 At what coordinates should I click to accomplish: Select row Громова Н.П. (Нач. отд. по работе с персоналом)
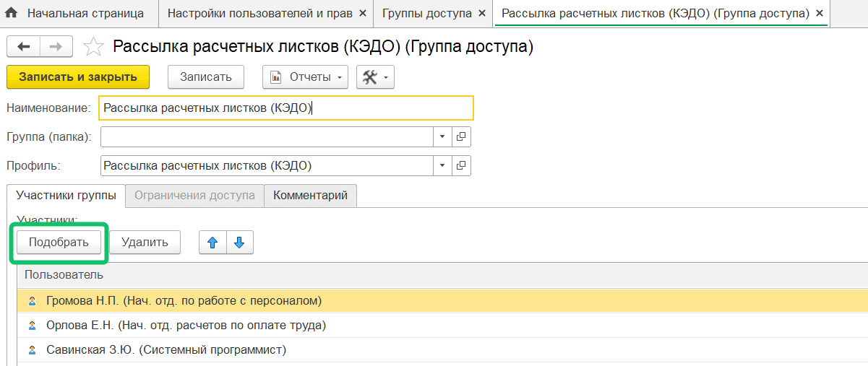pos(442,301)
